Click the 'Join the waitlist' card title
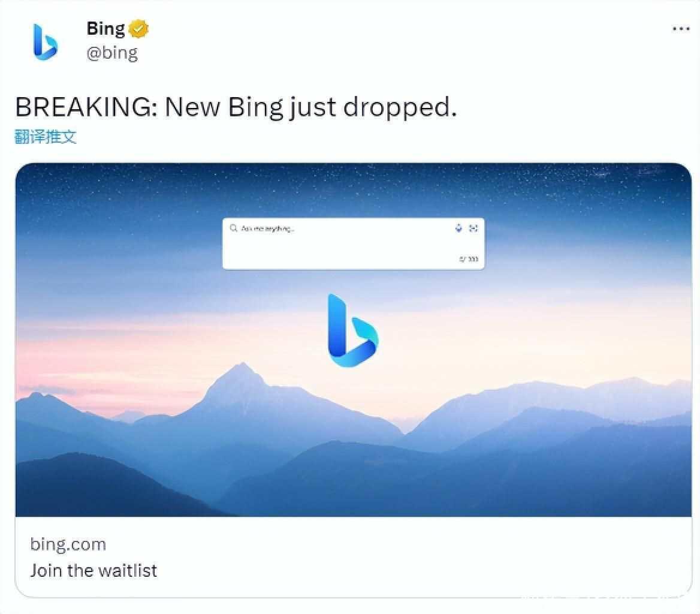Viewport: 700px width, 614px height. point(93,571)
